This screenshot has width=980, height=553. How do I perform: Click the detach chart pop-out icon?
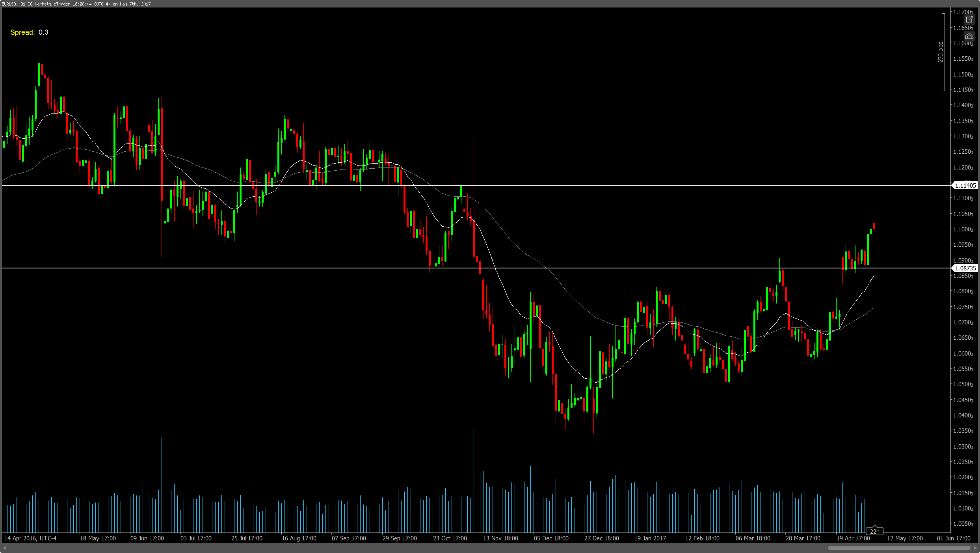pyautogui.click(x=969, y=19)
